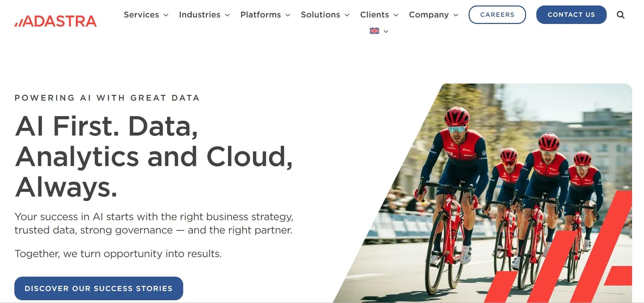Screen dimensions: 644x303
Task: Open the Clients menu
Action: click(374, 15)
